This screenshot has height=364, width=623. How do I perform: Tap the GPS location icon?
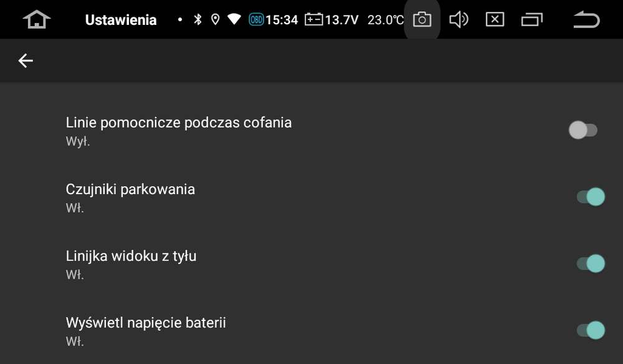click(215, 19)
